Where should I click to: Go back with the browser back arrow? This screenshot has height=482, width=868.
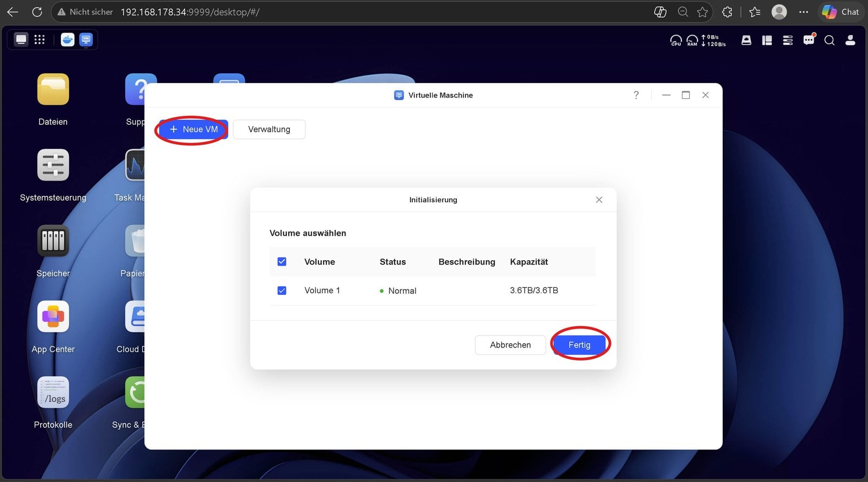[12, 11]
